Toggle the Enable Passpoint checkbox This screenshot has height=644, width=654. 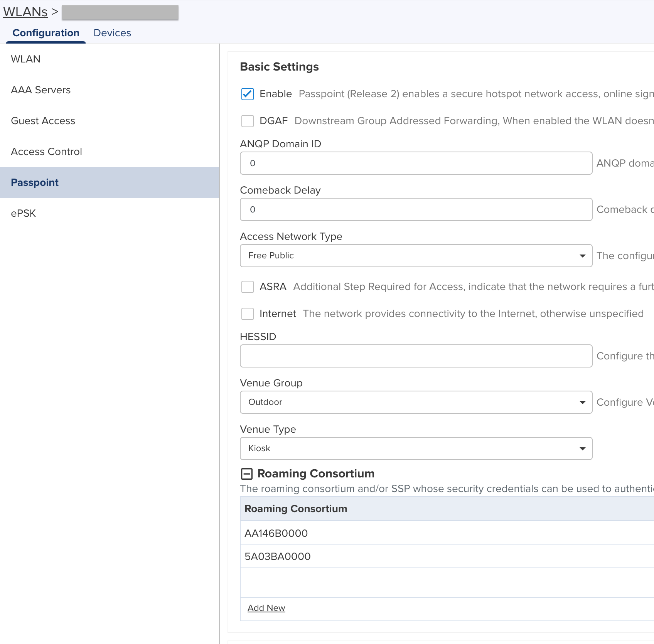pyautogui.click(x=247, y=94)
